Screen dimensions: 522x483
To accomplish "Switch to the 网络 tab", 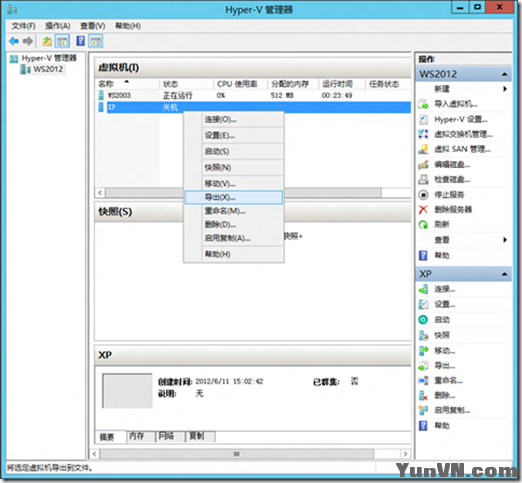I will pos(170,436).
